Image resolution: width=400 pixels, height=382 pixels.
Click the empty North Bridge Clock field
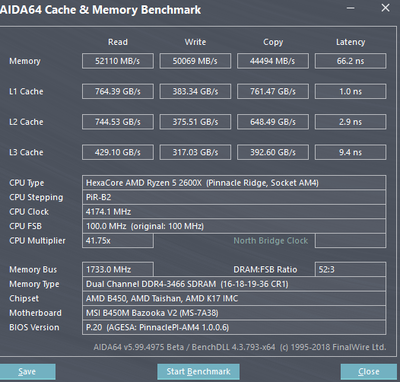coord(350,241)
